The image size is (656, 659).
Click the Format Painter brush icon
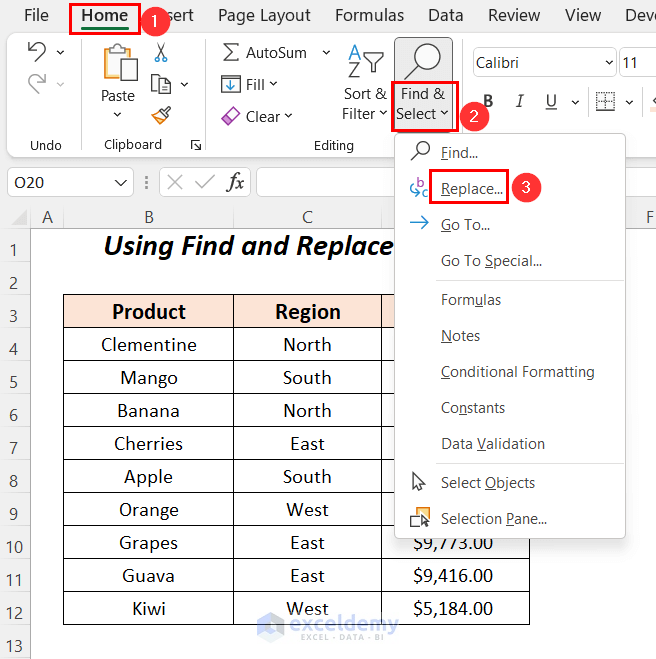160,115
